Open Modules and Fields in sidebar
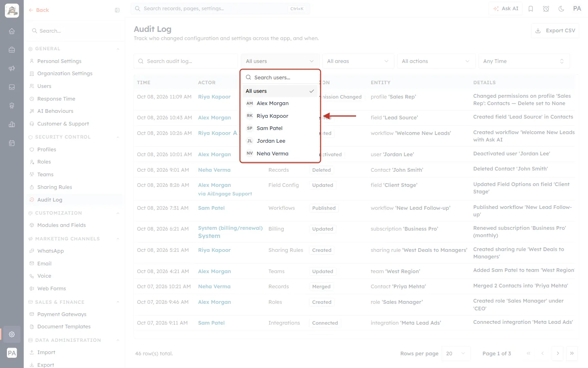Image resolution: width=588 pixels, height=368 pixels. [62, 225]
